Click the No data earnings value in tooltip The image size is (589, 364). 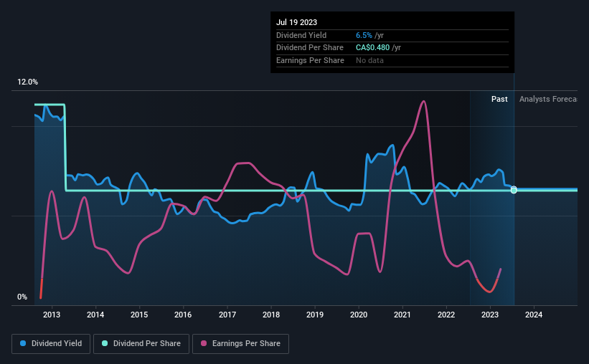[369, 60]
